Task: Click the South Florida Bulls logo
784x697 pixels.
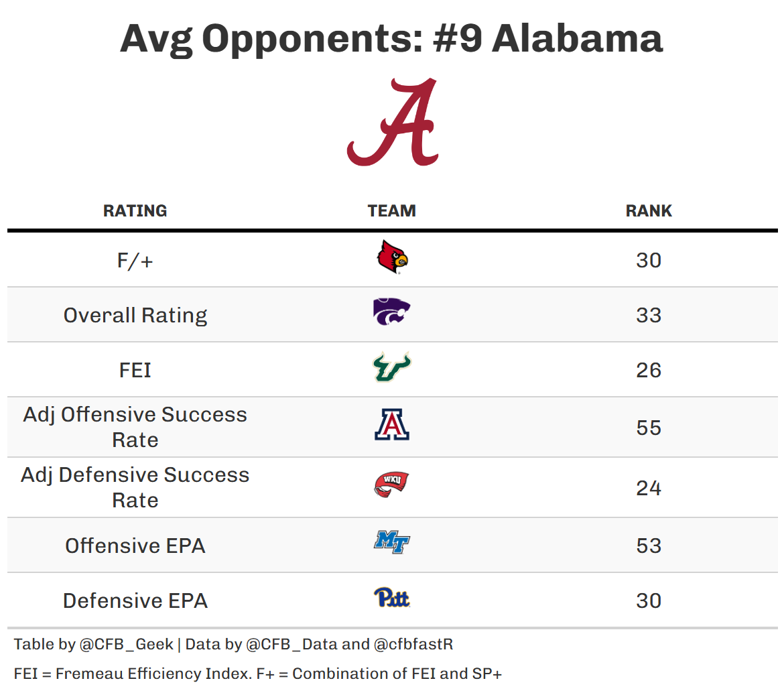Action: pos(392,367)
